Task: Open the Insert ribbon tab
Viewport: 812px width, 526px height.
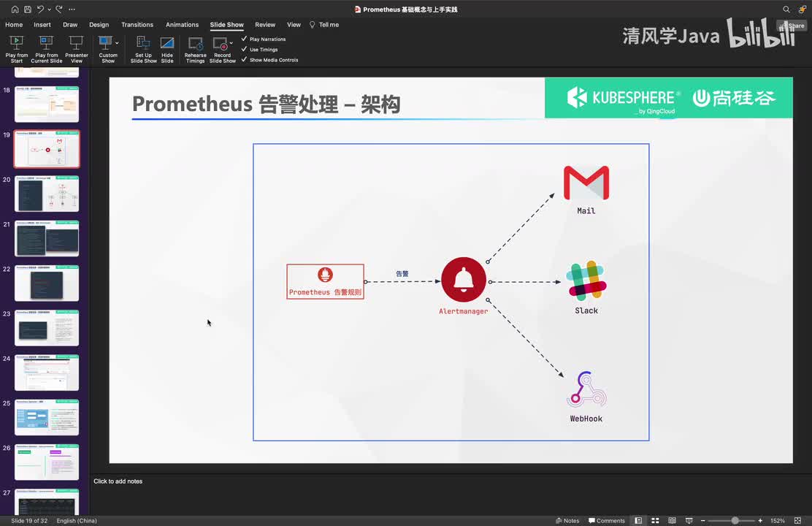Action: click(42, 25)
